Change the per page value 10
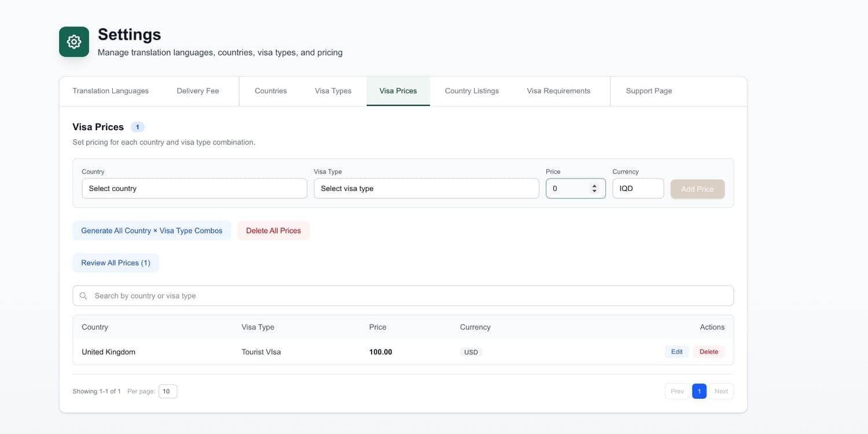This screenshot has height=434, width=868. coord(168,391)
